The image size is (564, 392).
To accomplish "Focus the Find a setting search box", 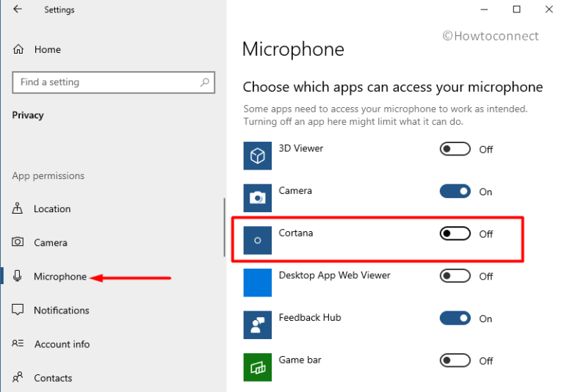I will [113, 82].
